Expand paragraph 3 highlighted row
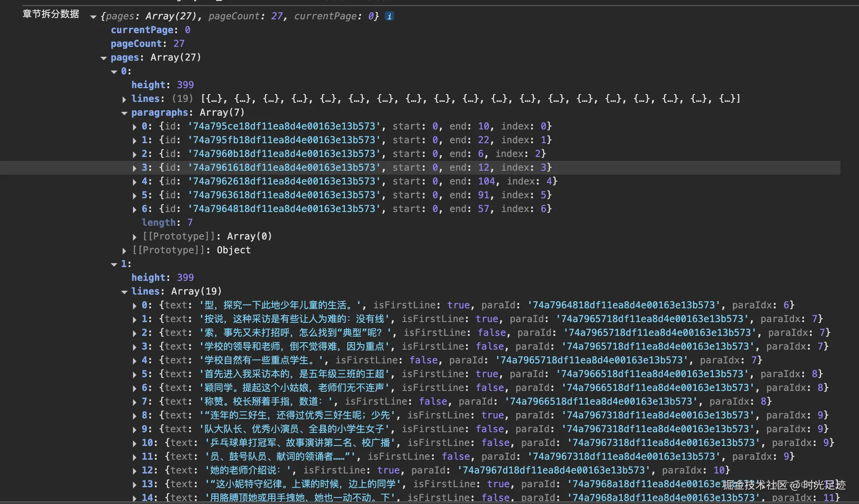The image size is (859, 504). 135,168
